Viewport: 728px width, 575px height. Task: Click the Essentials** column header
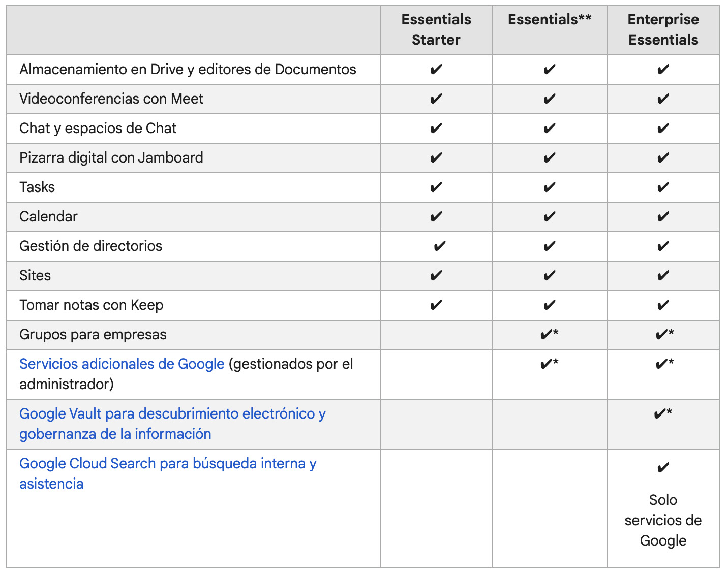click(550, 20)
